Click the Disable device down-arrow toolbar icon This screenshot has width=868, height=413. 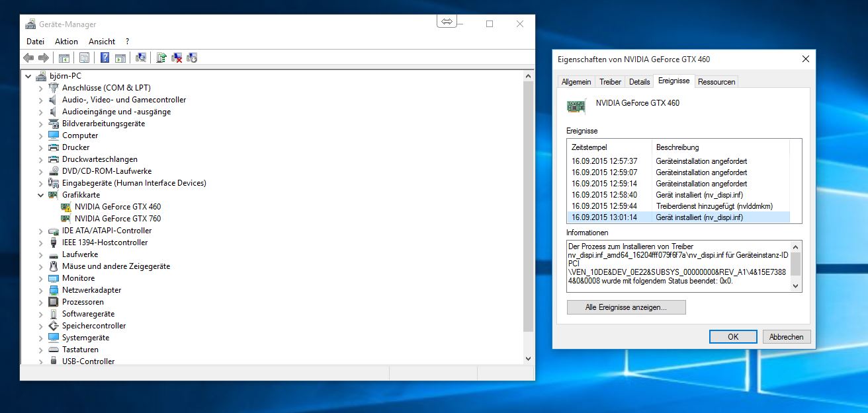(x=192, y=57)
